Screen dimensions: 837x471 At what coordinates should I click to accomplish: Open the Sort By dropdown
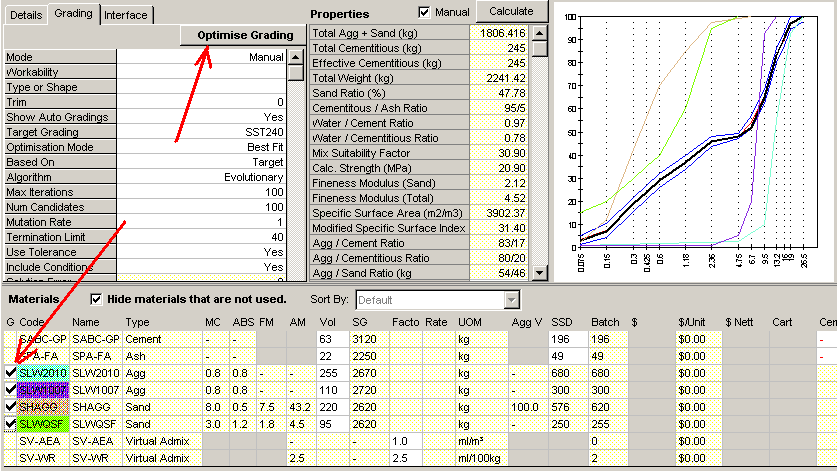click(x=513, y=300)
